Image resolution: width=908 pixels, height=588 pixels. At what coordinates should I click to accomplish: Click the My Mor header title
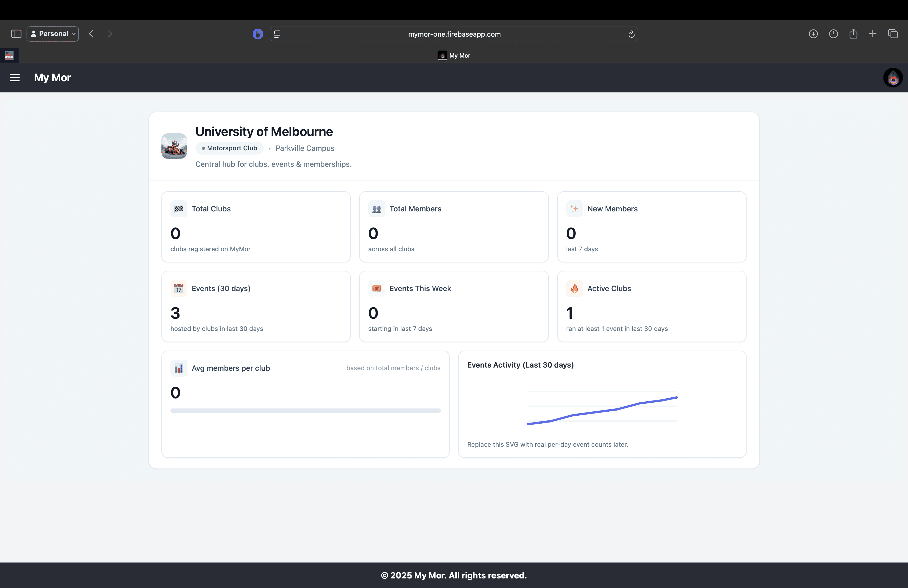[x=53, y=78]
